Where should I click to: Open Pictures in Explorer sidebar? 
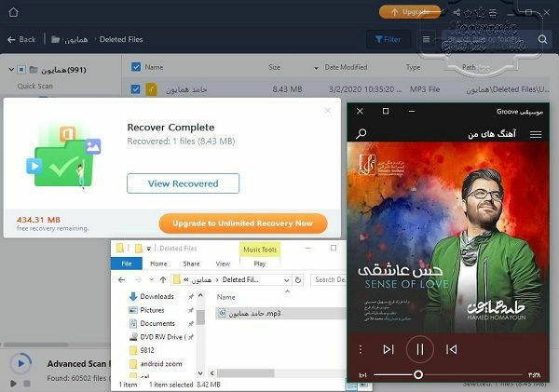pyautogui.click(x=152, y=310)
